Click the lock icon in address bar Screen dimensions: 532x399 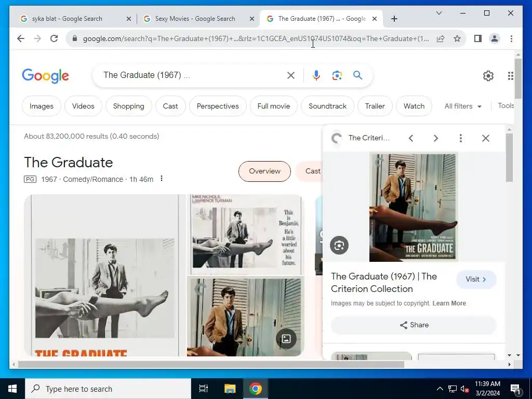[x=75, y=38]
